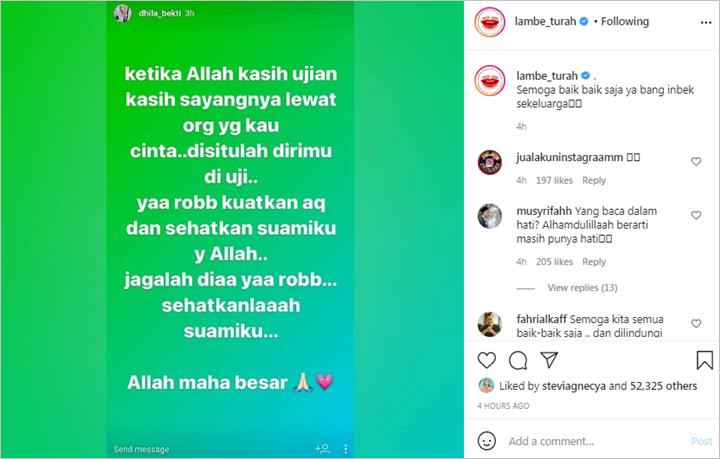Save post with bookmark icon

pyautogui.click(x=704, y=360)
